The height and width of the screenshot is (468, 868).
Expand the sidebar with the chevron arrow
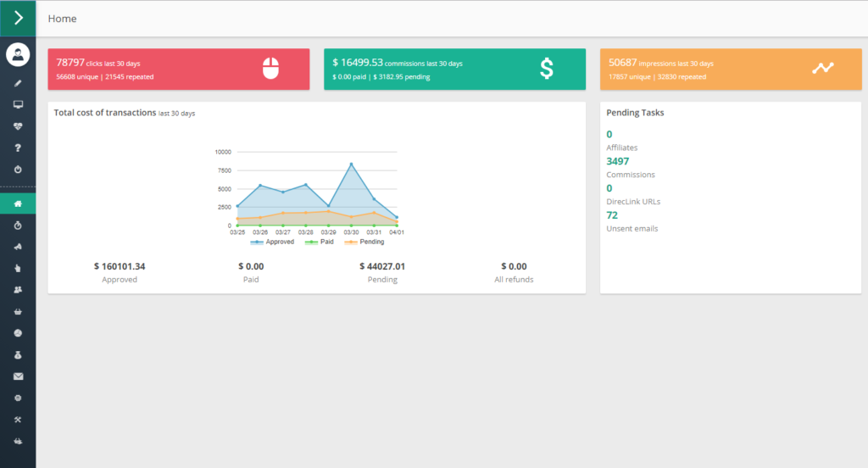point(18,18)
